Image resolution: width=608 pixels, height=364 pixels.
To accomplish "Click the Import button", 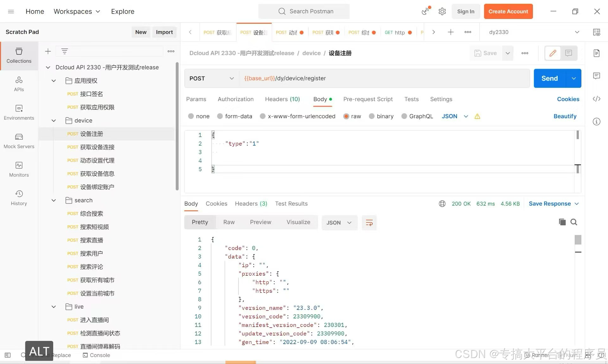I will pyautogui.click(x=164, y=32).
